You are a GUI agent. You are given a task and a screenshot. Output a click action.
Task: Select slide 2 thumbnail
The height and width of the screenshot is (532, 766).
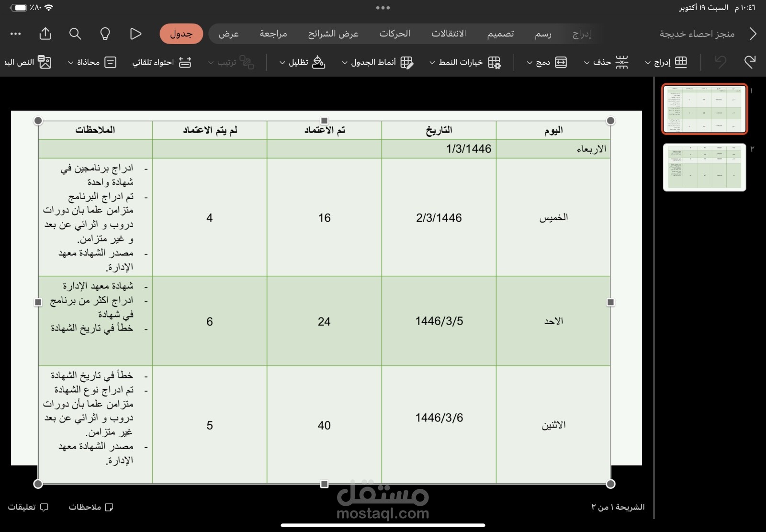[704, 167]
